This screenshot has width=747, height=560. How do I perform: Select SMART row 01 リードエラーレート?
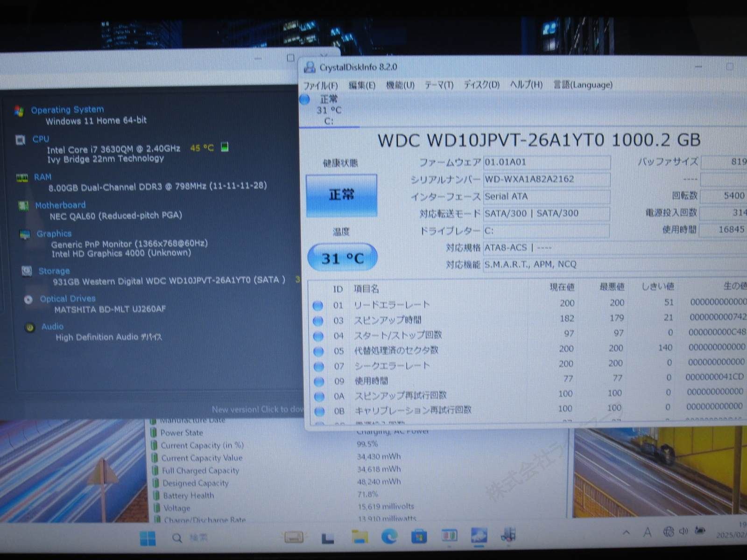[528, 304]
